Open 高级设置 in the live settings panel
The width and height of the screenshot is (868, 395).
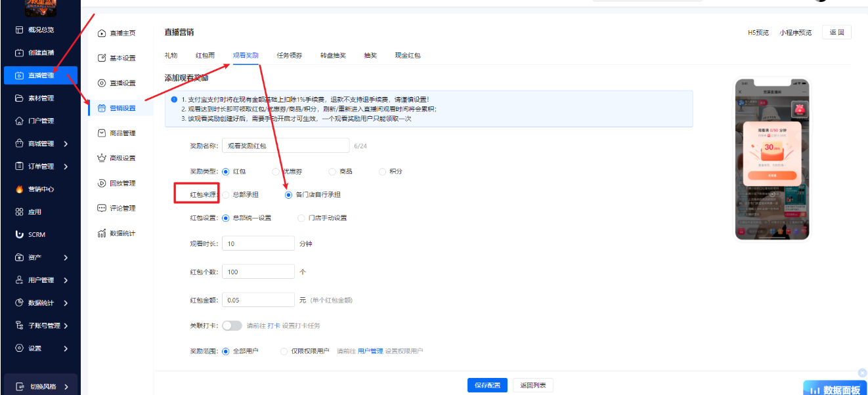click(121, 157)
